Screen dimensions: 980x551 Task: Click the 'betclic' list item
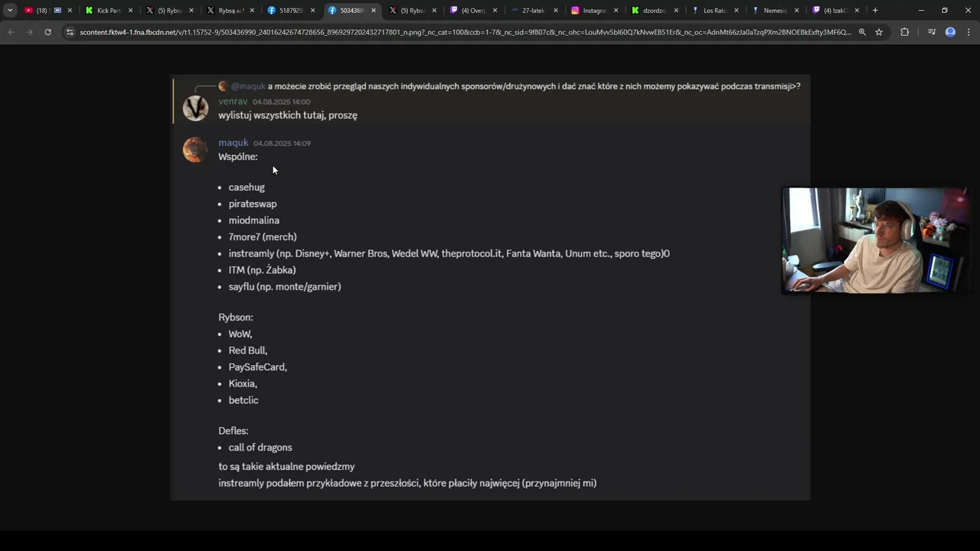tap(243, 400)
